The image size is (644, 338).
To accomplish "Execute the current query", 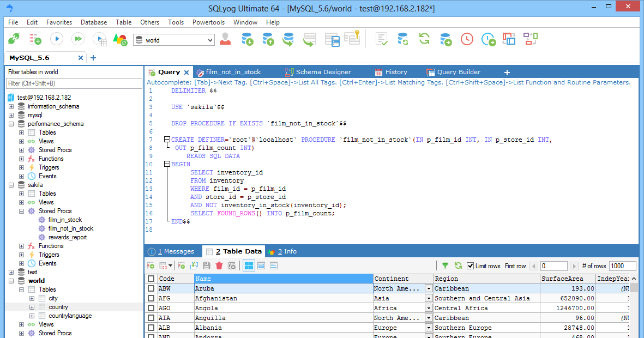I will point(56,38).
